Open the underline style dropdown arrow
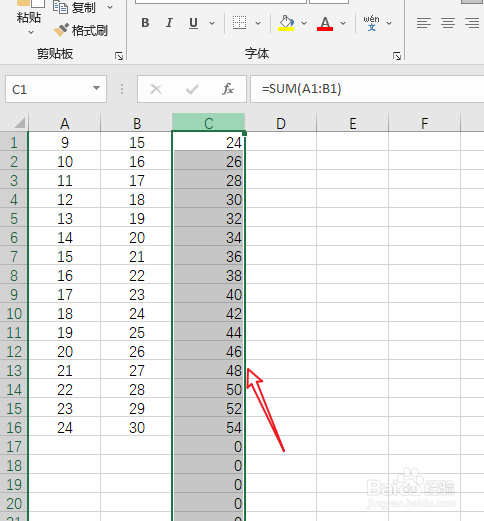 coord(212,23)
